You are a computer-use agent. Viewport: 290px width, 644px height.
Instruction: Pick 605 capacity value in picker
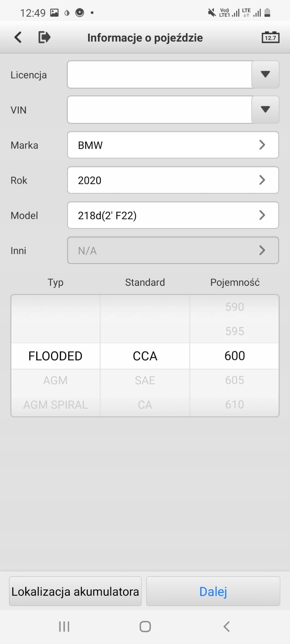[235, 380]
